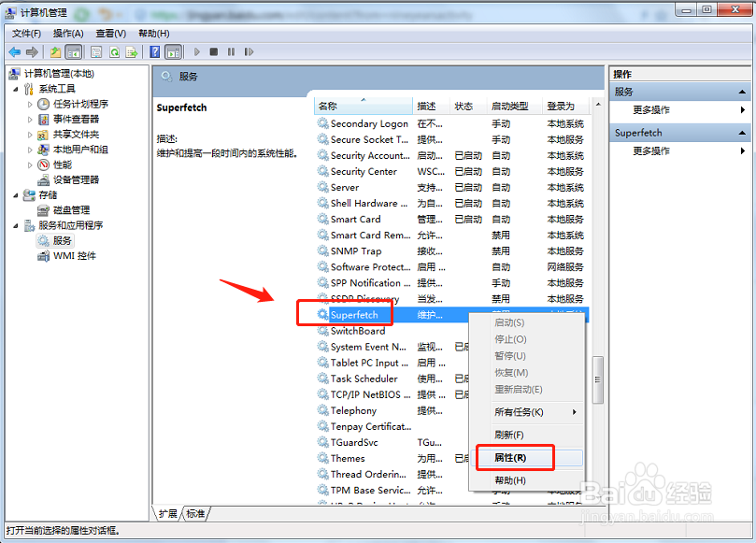756x543 pixels.
Task: Collapse the 服务和应用程序 tree node
Action: pyautogui.click(x=16, y=226)
